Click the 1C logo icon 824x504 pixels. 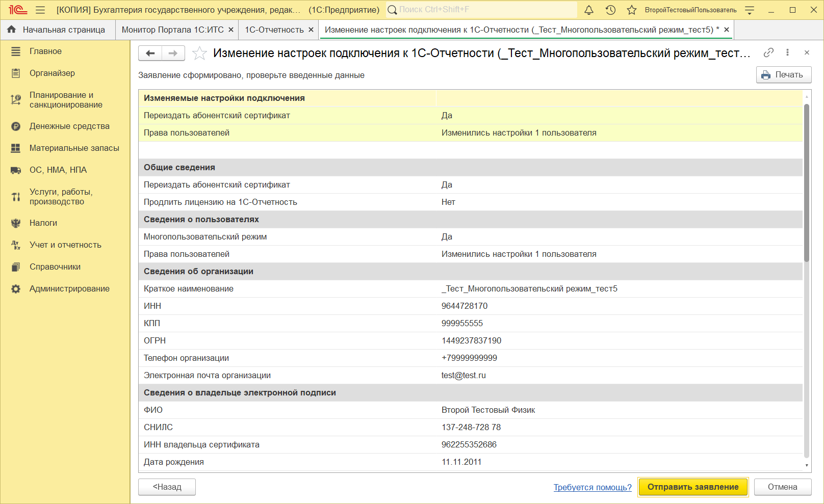click(17, 10)
